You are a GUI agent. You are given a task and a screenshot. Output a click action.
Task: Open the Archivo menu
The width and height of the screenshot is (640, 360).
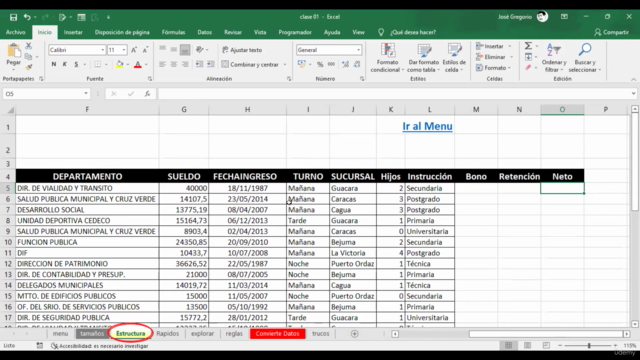point(16,32)
